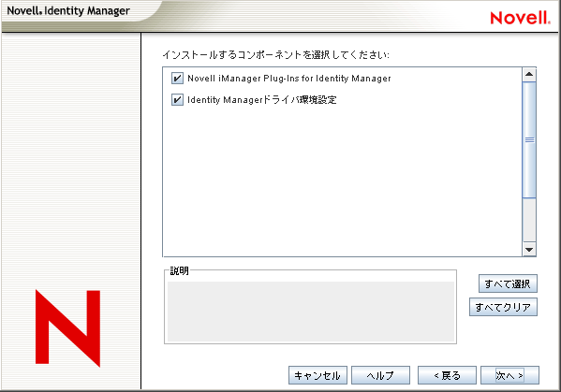The image size is (561, 392).
Task: Uncheck Novell iManager Plug-Ins for Identity Manager checkbox
Action: coord(177,78)
